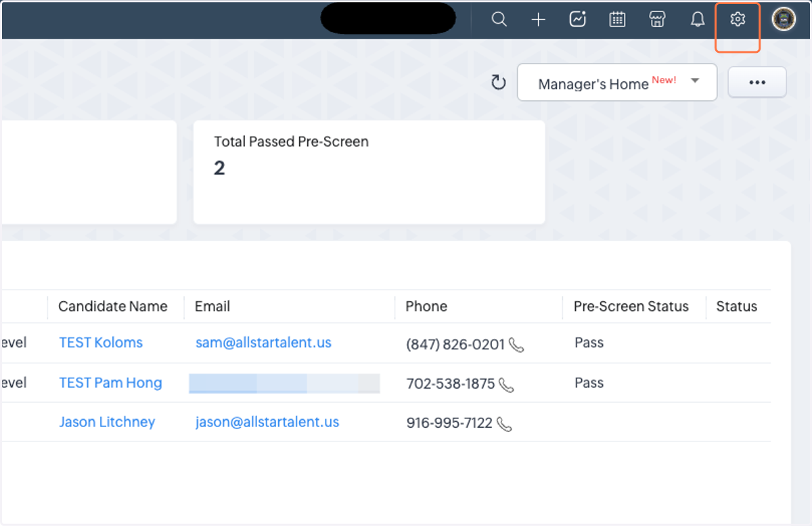Click the plus create-new icon
Image resolution: width=812 pixels, height=526 pixels.
pyautogui.click(x=538, y=20)
